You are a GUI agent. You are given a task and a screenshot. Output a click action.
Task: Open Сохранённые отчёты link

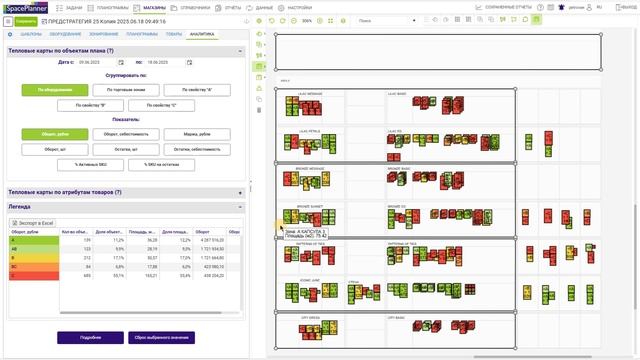point(504,7)
